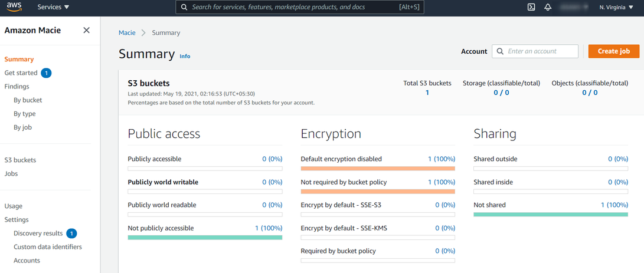Select Summary in the sidebar

point(19,59)
